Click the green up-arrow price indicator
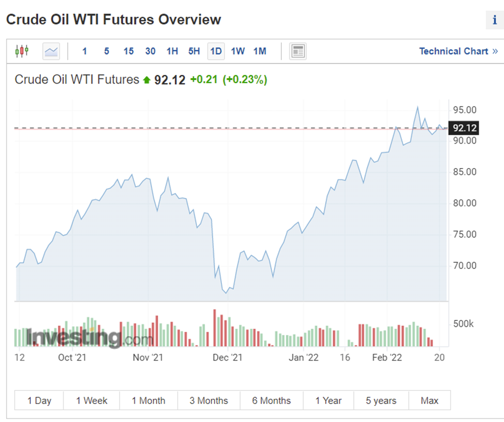Viewport: 504px width, 422px height. pos(146,80)
